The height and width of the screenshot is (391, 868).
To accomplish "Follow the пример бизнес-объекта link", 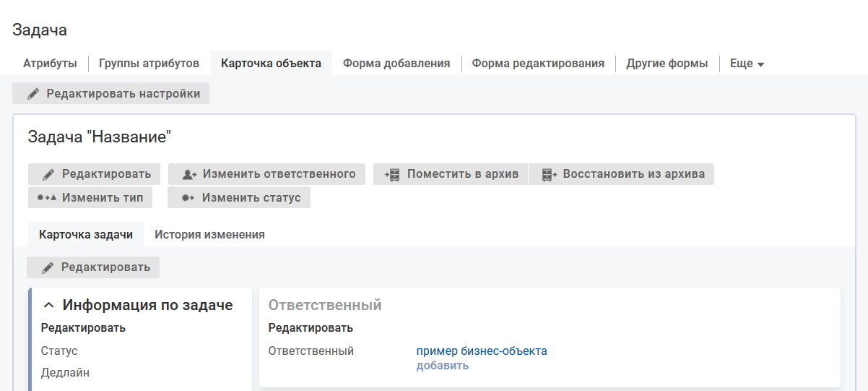I will tap(482, 351).
